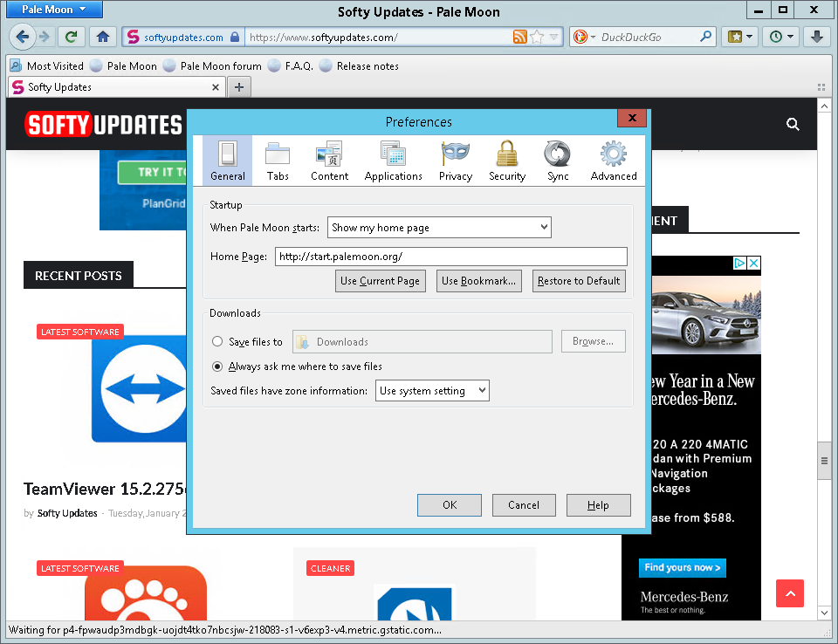
Task: Click Use Current Page button
Action: (x=380, y=281)
